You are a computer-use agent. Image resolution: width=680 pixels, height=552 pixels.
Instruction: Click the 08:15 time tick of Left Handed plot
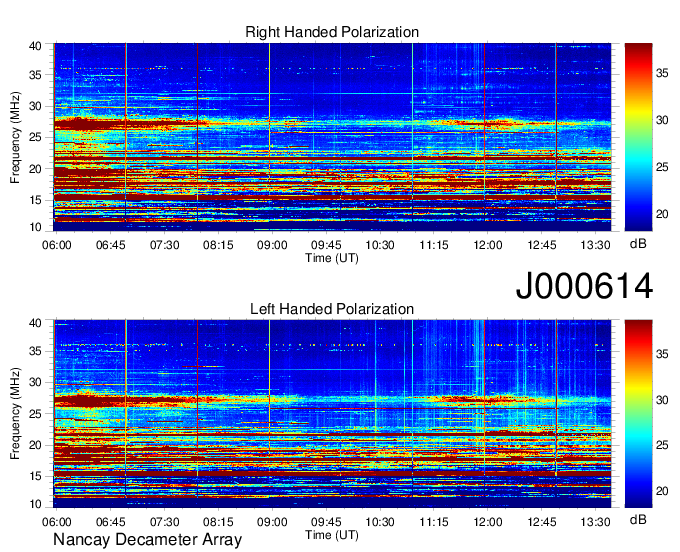tap(218, 522)
